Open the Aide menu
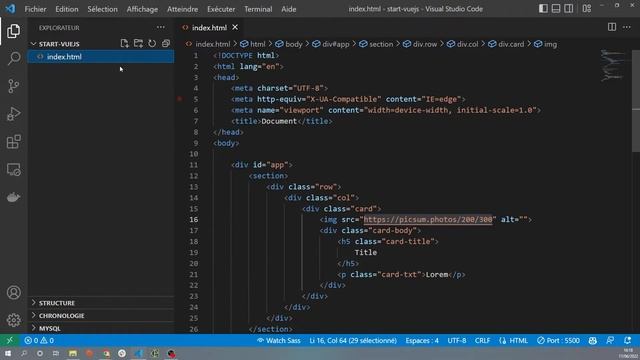The image size is (640, 360). tap(289, 9)
